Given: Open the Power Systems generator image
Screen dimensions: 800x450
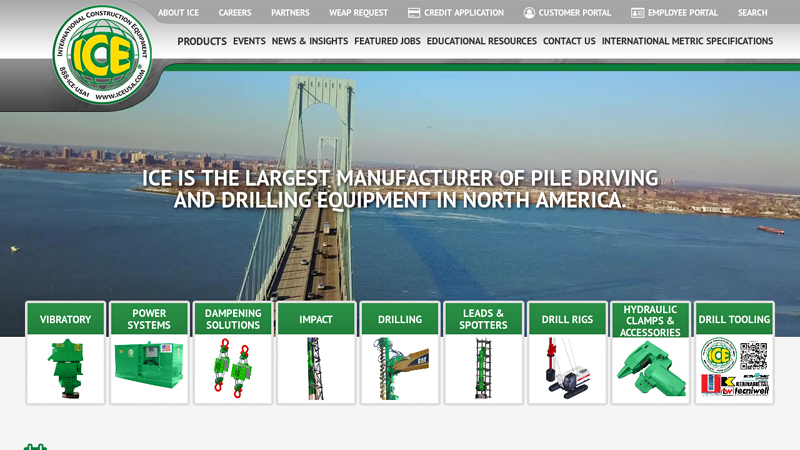Looking at the screenshot, I should coord(149,369).
